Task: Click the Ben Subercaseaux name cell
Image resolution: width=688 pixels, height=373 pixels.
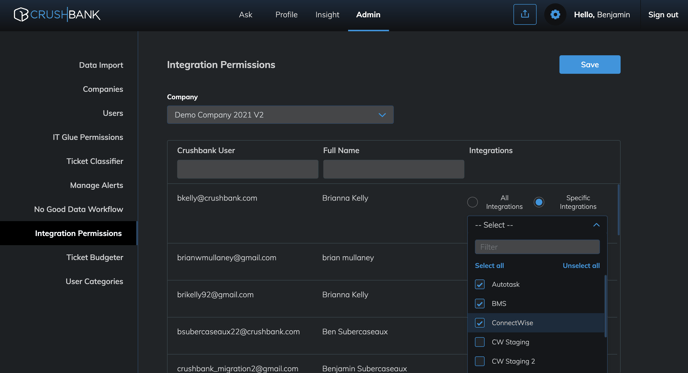Action: pos(355,332)
